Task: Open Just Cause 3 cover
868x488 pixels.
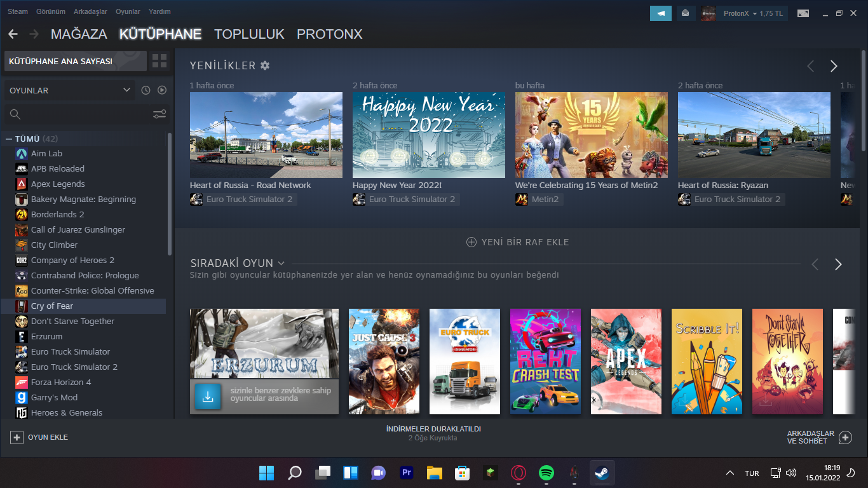Action: [384, 362]
